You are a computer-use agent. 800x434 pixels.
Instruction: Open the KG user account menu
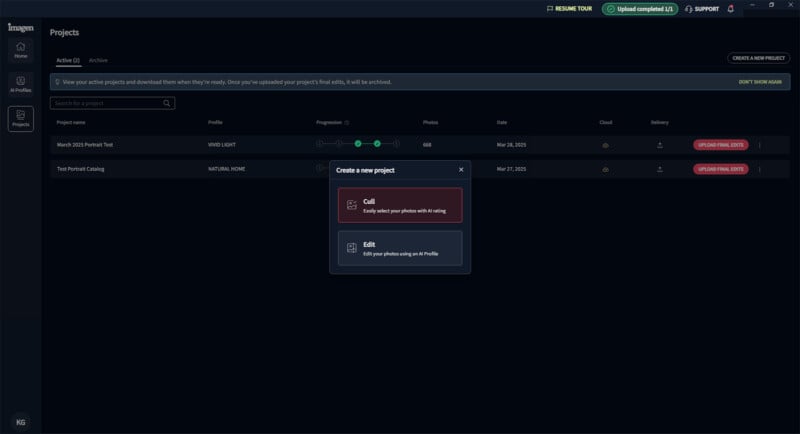point(20,422)
